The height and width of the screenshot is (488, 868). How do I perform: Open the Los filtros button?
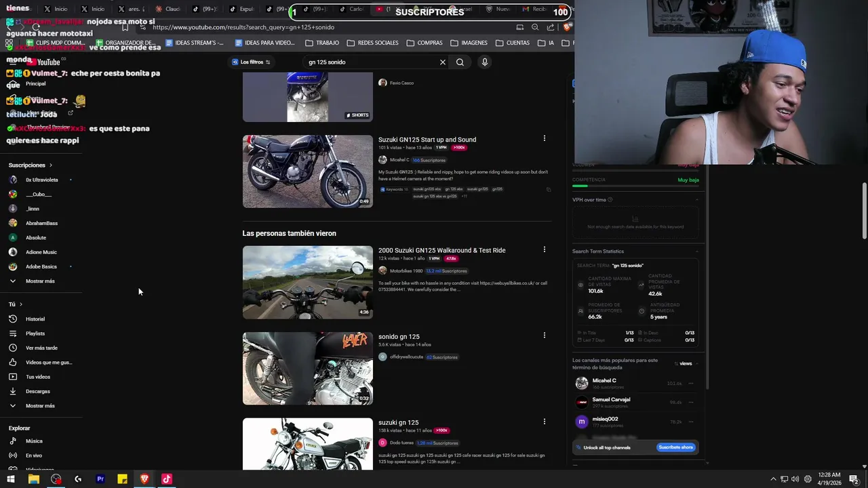(251, 62)
